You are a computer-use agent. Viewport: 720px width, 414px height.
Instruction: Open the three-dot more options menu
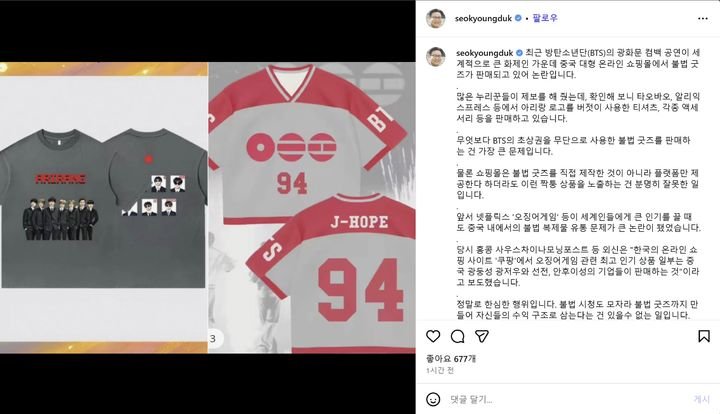703,18
